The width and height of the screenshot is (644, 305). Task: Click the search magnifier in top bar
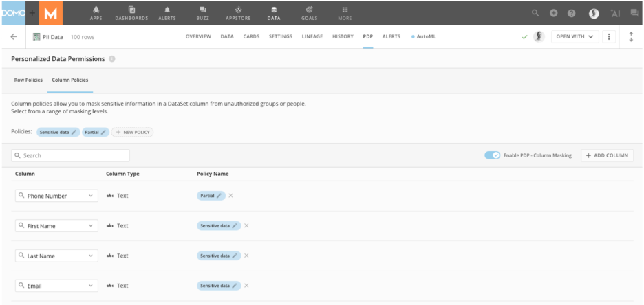(535, 13)
